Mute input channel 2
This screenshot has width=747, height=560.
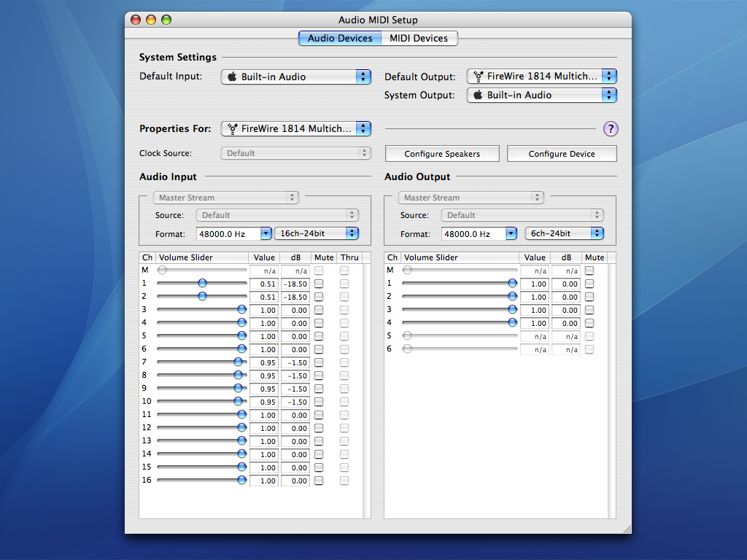click(319, 297)
